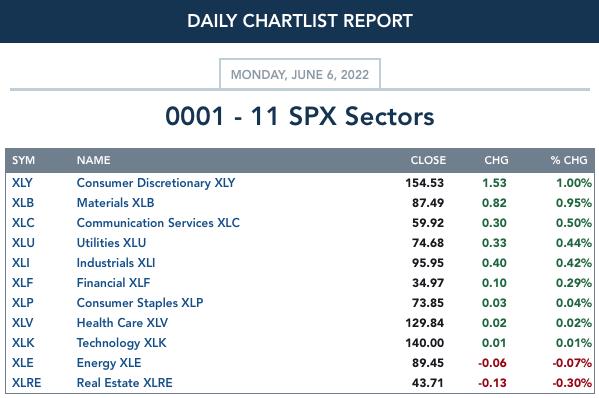
Task: Open the Materials XLB chart link
Action: point(115,203)
